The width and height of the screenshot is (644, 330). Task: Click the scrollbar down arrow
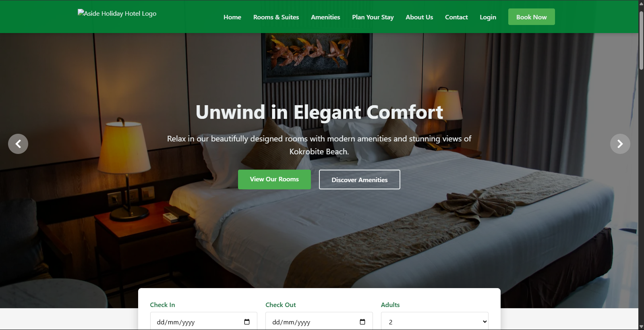pos(641,326)
